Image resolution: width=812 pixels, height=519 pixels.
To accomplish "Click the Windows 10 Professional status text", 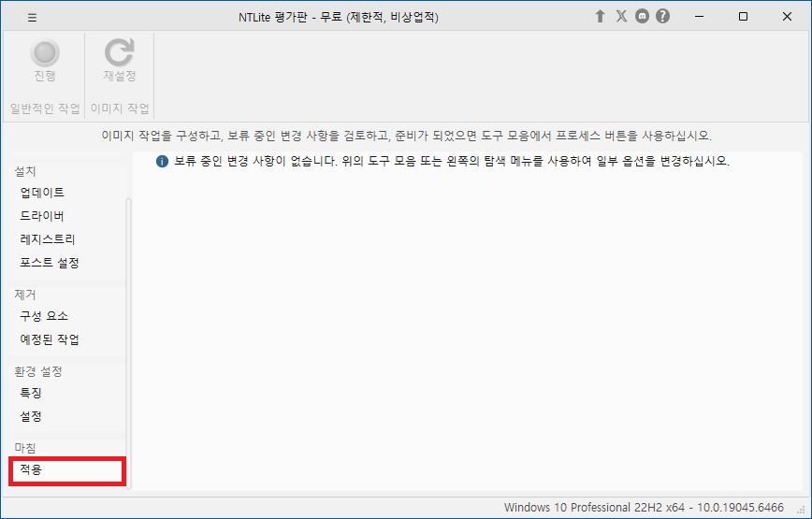I will [644, 508].
